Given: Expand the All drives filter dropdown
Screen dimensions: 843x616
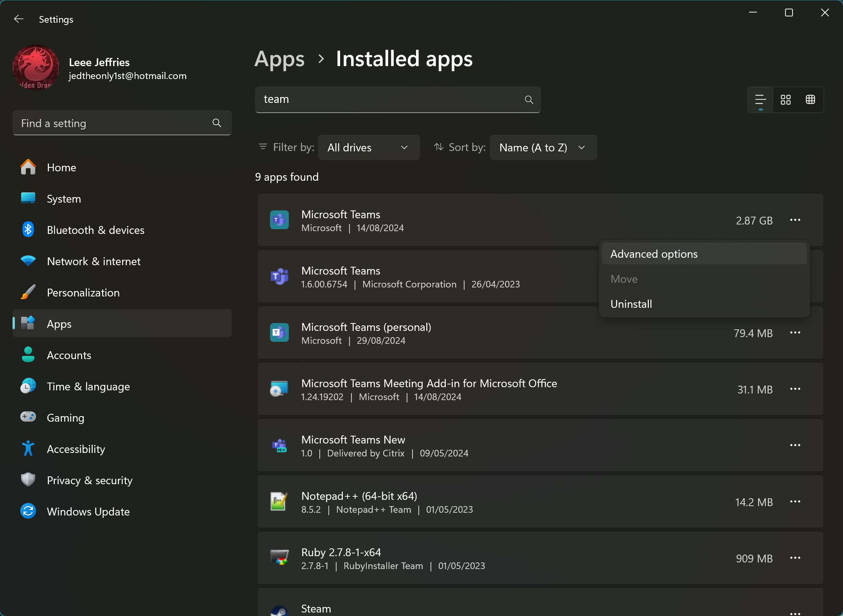Looking at the screenshot, I should (x=369, y=147).
